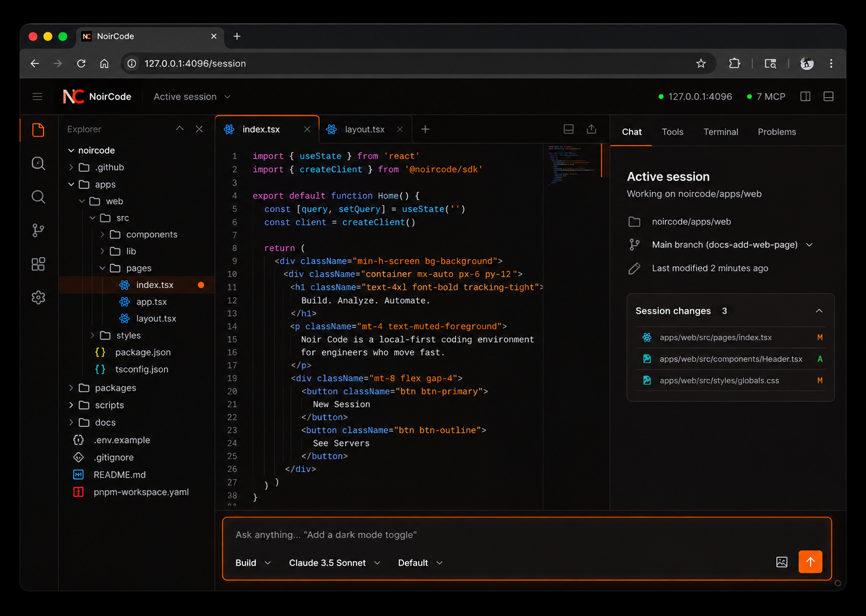The image size is (866, 616).
Task: Open source control branch icon in sidebar
Action: point(38,231)
